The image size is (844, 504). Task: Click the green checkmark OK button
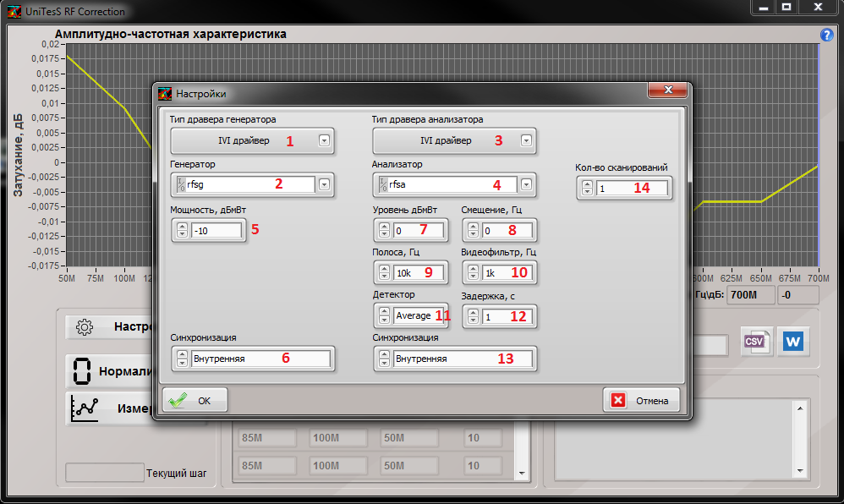point(195,401)
